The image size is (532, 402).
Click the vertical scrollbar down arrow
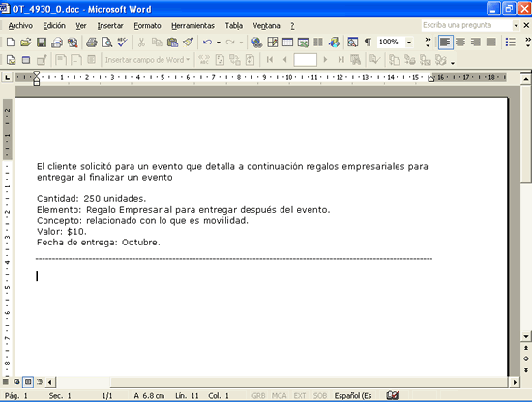(526, 336)
